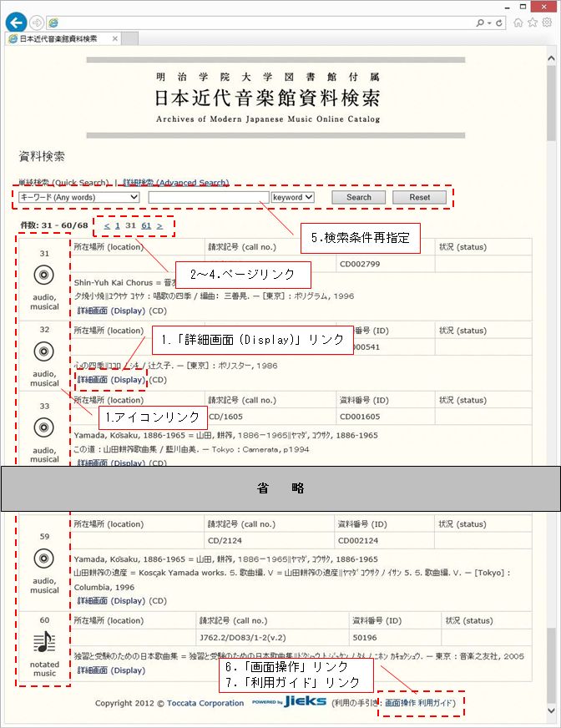The width and height of the screenshot is (561, 728).
Task: Open the notated music icon for record 60
Action: coord(44,642)
